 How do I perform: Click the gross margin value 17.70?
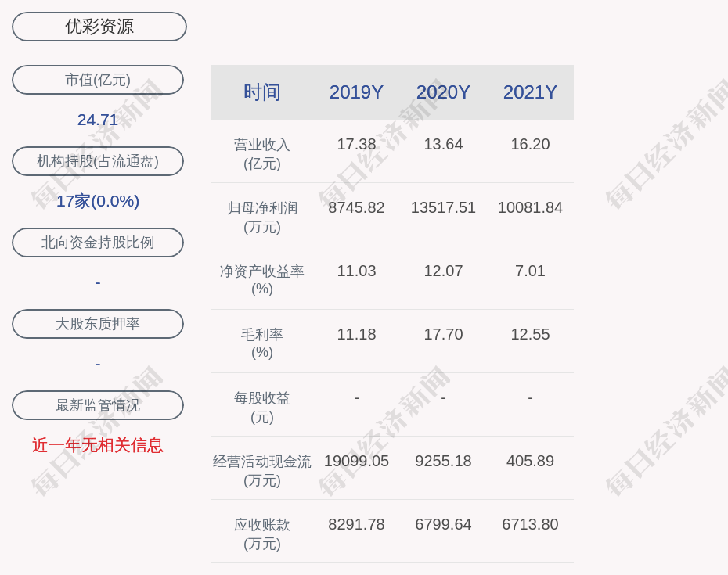[443, 334]
